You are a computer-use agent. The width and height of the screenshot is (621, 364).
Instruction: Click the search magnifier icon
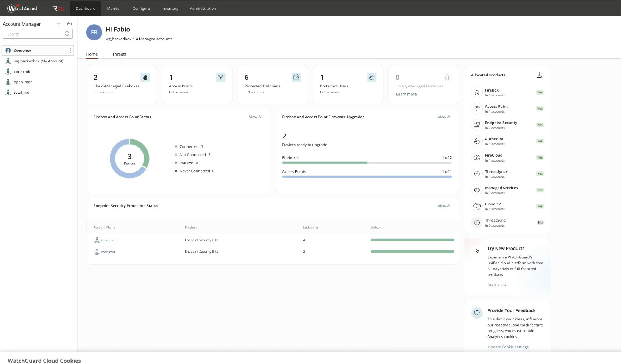(67, 34)
